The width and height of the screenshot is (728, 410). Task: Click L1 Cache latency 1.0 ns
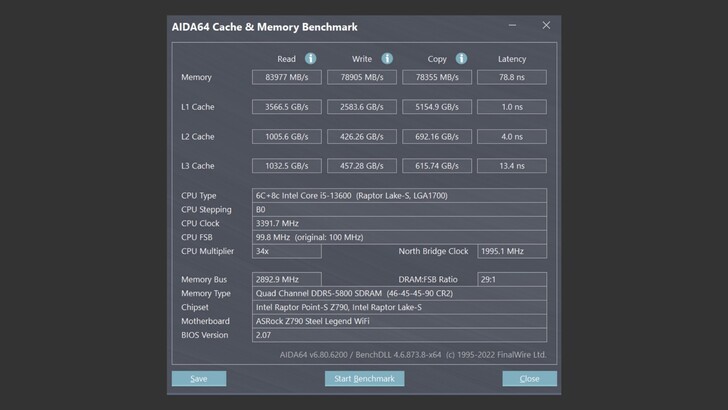pos(512,107)
